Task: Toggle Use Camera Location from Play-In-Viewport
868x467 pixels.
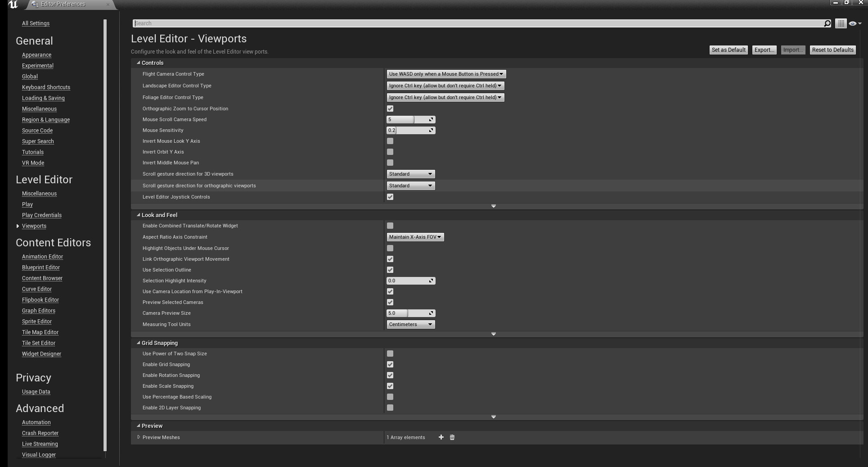Action: pyautogui.click(x=390, y=291)
